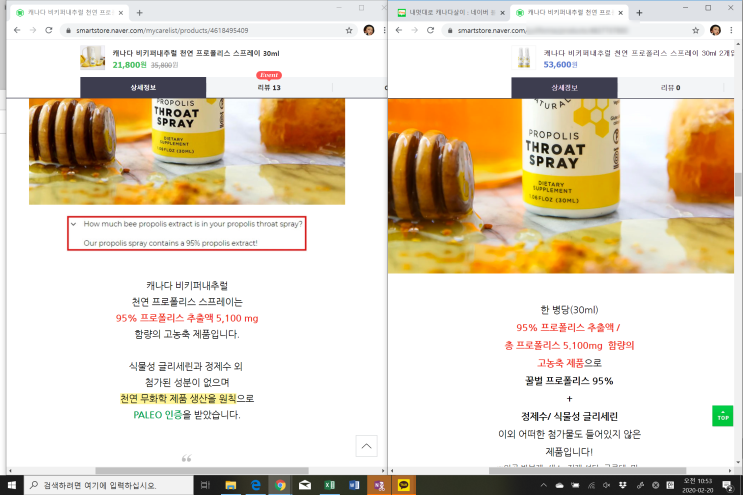Open the Windows notification center
The height and width of the screenshot is (495, 743).
coord(727,485)
